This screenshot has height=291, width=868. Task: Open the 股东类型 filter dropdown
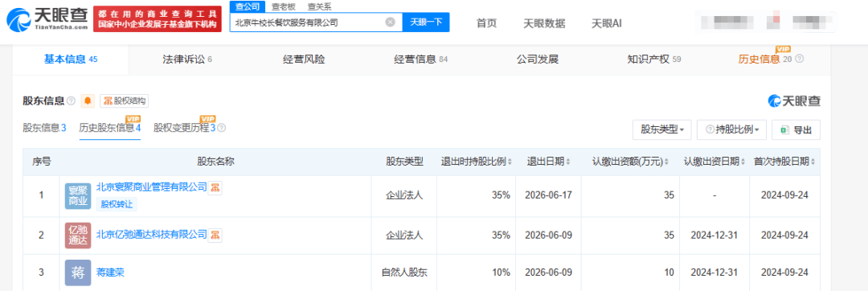coord(662,130)
